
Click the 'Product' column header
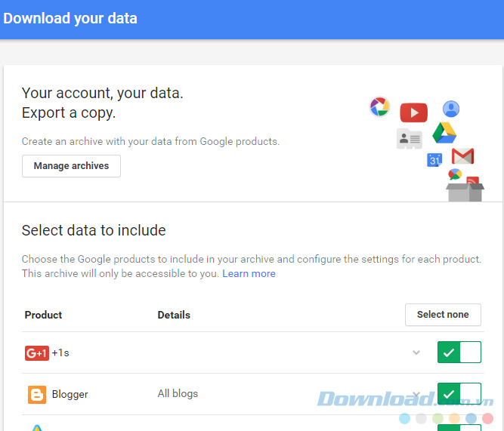[43, 315]
